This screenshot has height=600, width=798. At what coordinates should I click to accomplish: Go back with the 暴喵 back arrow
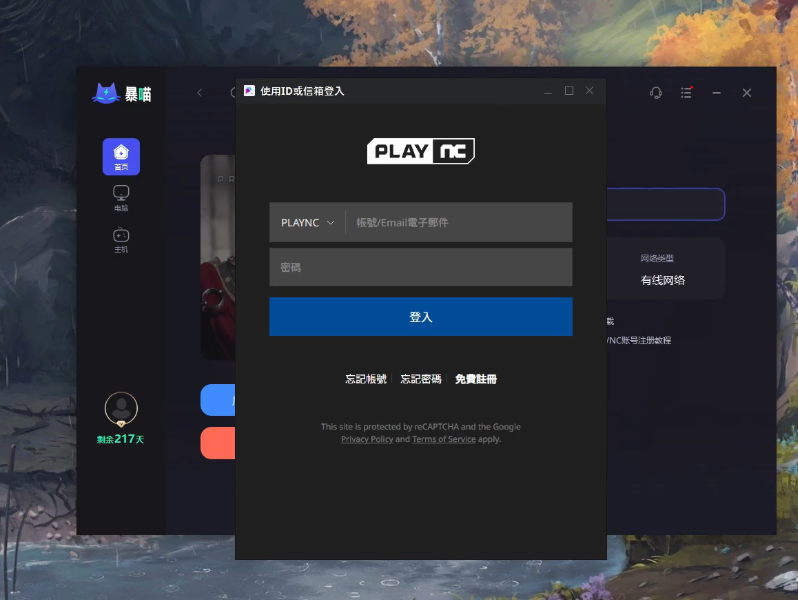click(x=200, y=93)
